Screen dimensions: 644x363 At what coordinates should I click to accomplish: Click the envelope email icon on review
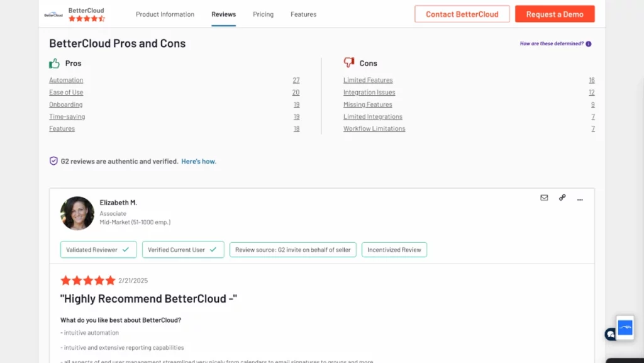point(544,198)
